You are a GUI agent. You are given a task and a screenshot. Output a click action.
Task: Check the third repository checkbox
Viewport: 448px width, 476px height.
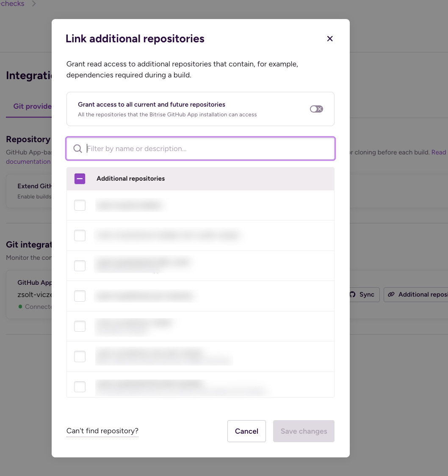[80, 266]
